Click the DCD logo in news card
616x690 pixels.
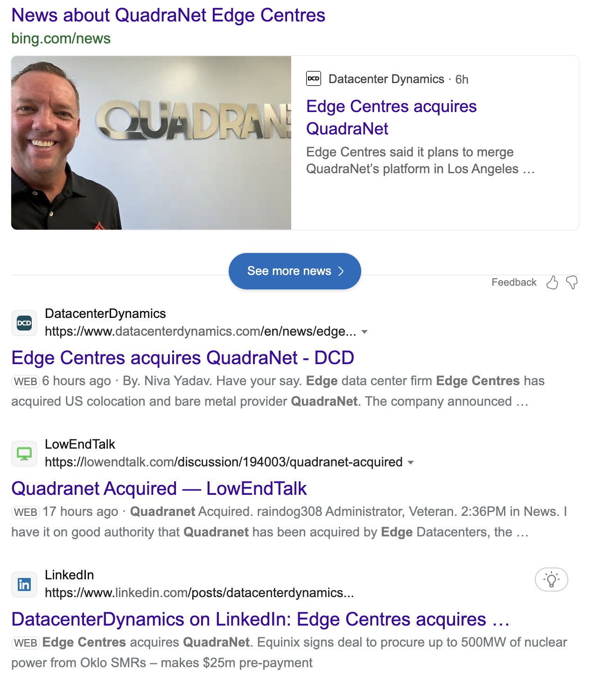[314, 78]
